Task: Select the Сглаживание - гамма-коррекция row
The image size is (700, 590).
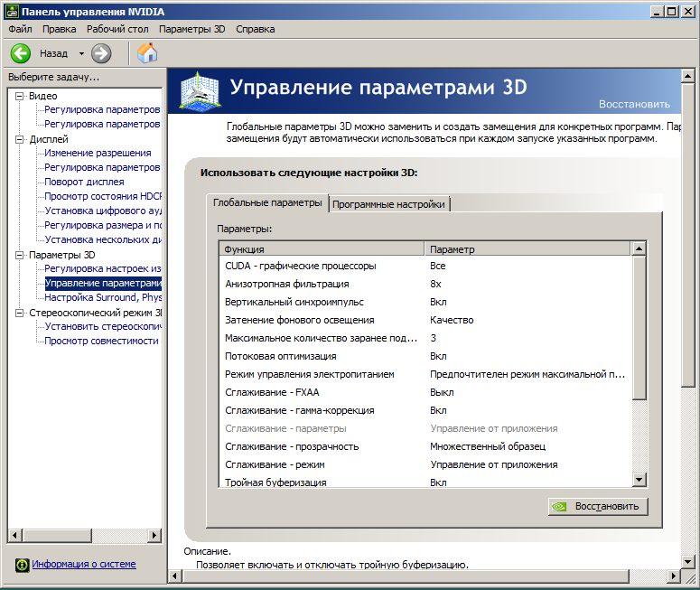Action: [x=425, y=410]
